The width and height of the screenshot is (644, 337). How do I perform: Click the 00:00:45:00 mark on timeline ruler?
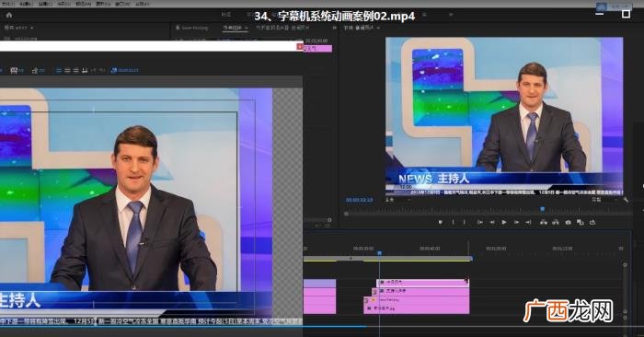pyautogui.click(x=430, y=249)
